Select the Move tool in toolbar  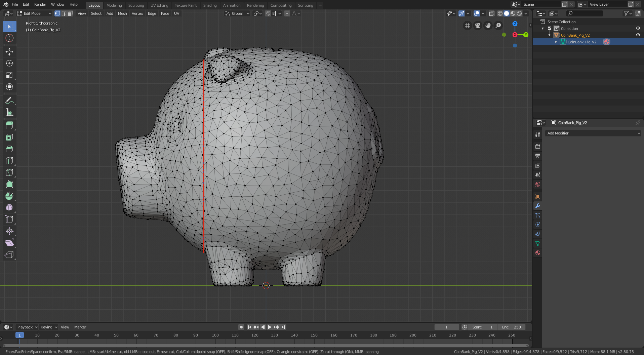pos(9,51)
